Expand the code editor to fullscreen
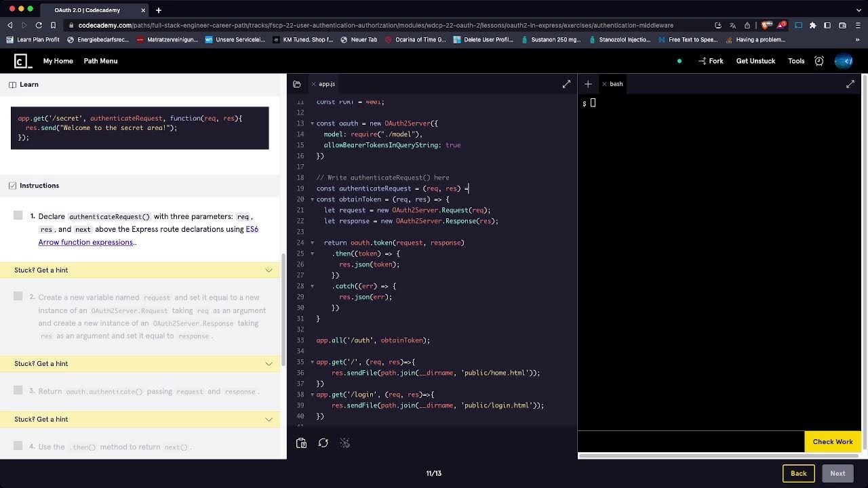 [x=566, y=84]
